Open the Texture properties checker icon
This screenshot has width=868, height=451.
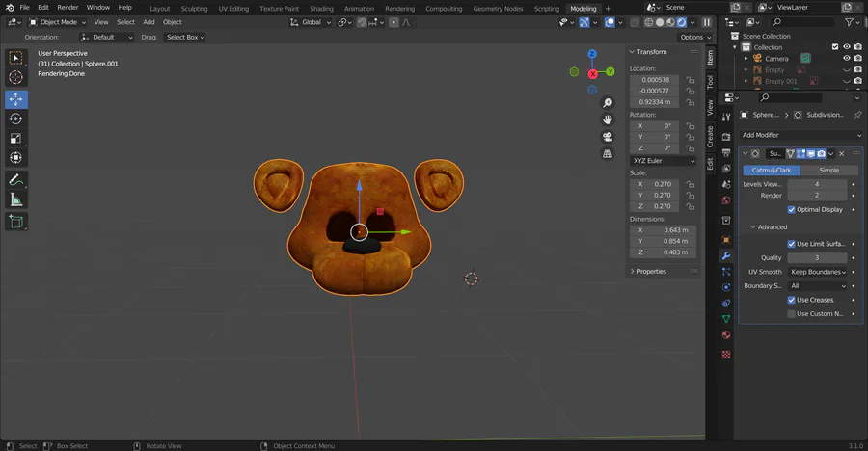726,355
